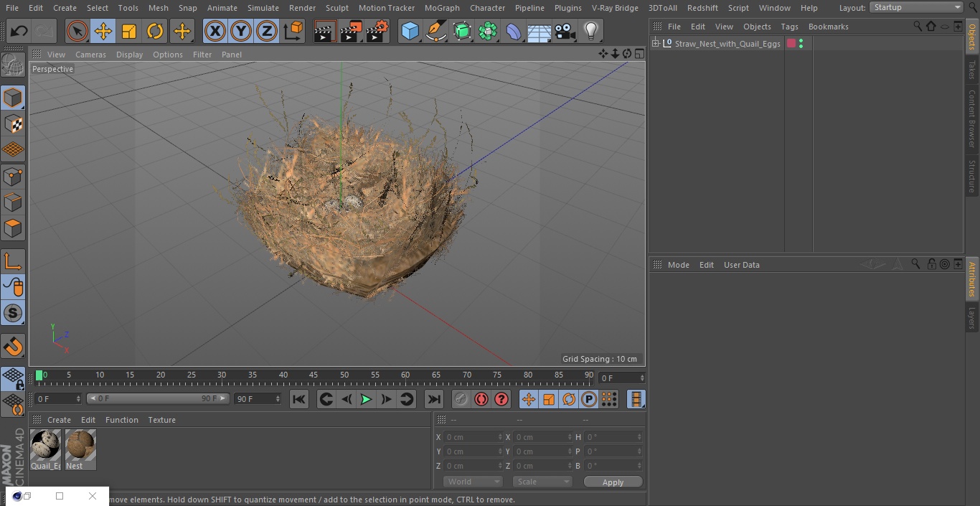Expand the Straw_Nest_with_Quail_Eggs tree item
The width and height of the screenshot is (980, 506).
(656, 44)
